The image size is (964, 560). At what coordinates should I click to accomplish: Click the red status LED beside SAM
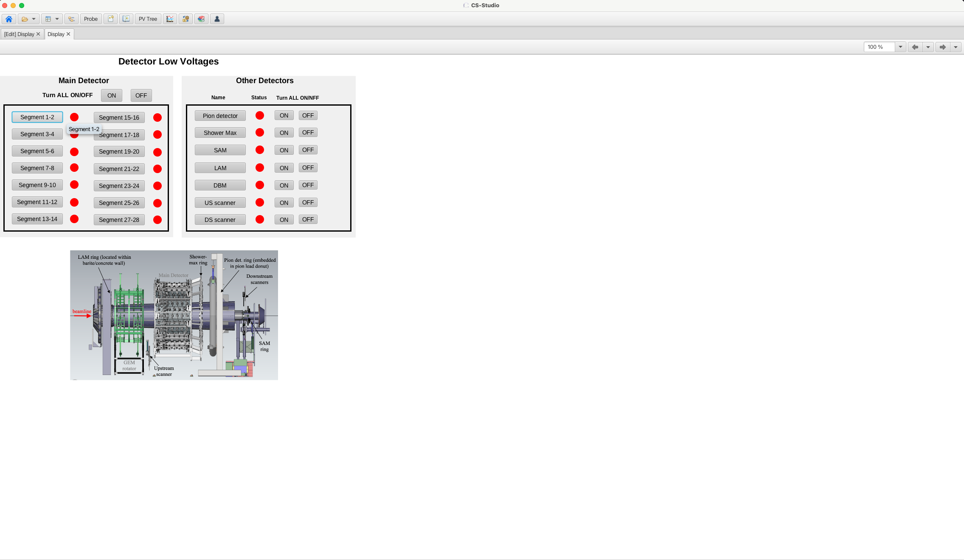pos(260,150)
